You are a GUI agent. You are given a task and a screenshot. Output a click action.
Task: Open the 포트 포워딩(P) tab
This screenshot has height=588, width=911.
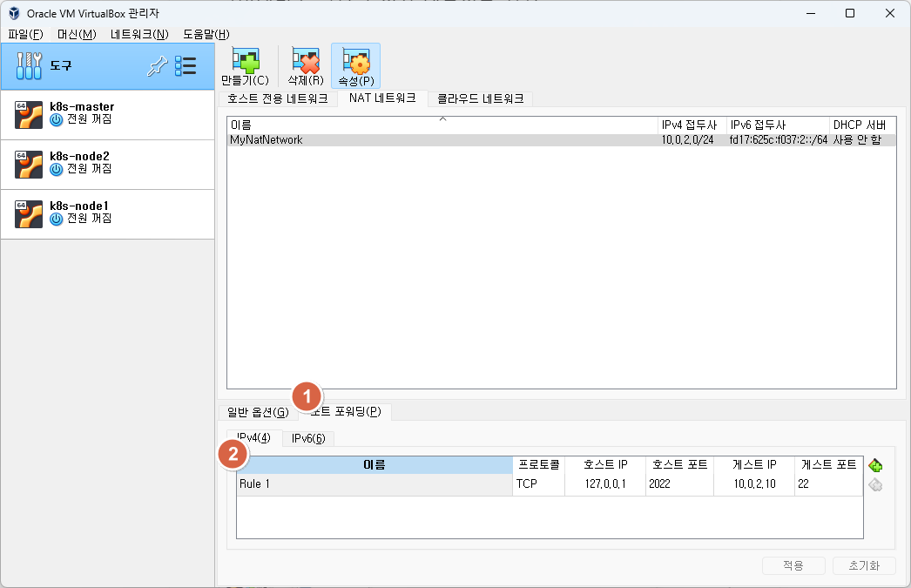pyautogui.click(x=345, y=411)
